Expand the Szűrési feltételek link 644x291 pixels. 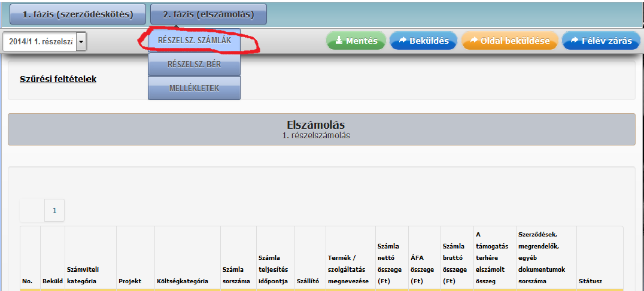(x=58, y=79)
